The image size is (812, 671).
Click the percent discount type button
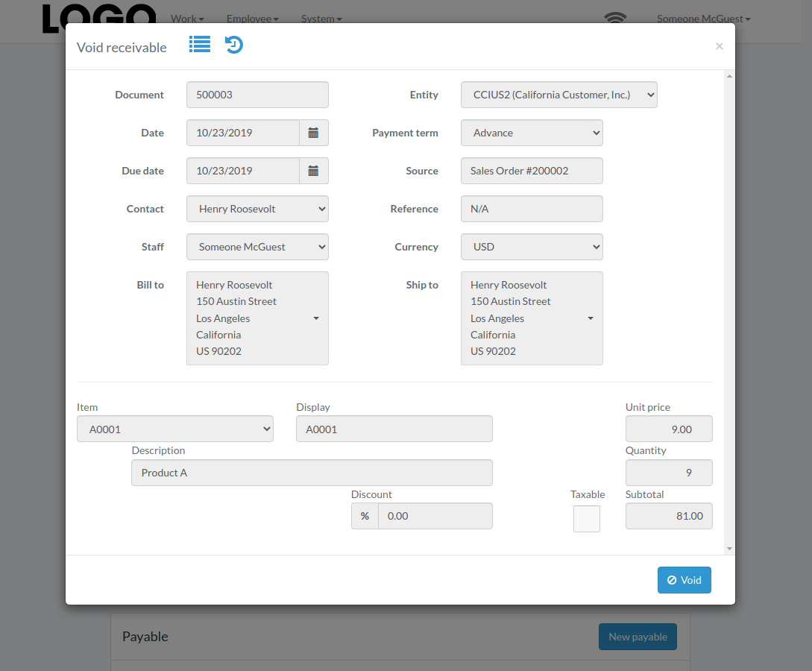[365, 516]
